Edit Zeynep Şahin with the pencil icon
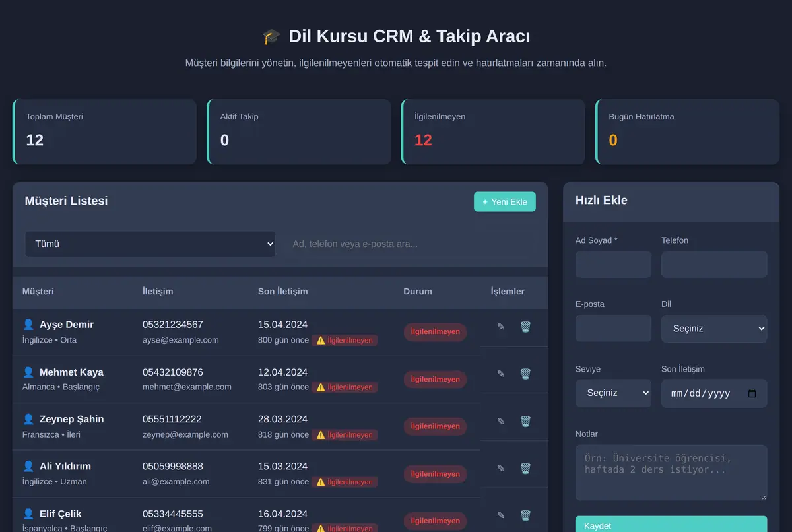The height and width of the screenshot is (532, 792). (x=501, y=421)
